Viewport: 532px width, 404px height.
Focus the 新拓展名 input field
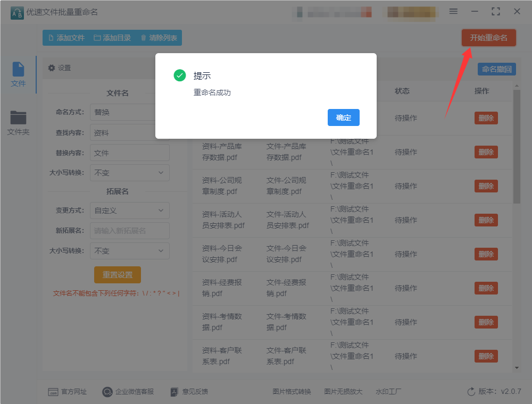pyautogui.click(x=130, y=231)
